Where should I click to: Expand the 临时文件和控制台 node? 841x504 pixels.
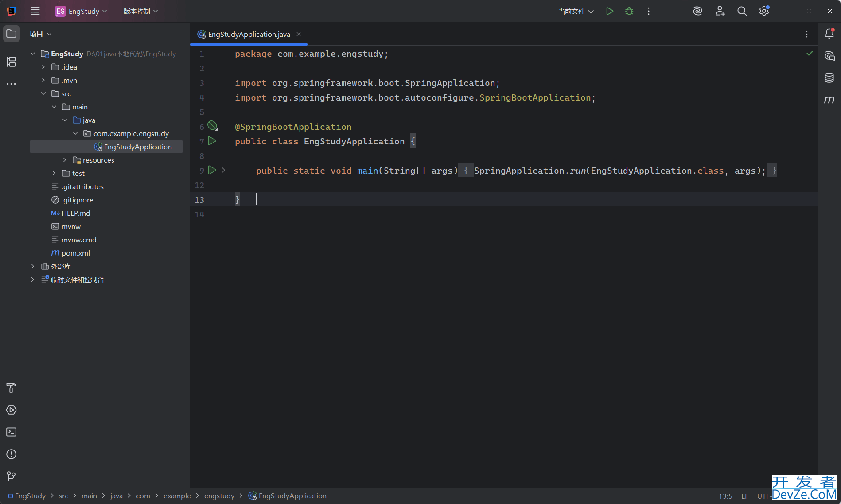(33, 279)
